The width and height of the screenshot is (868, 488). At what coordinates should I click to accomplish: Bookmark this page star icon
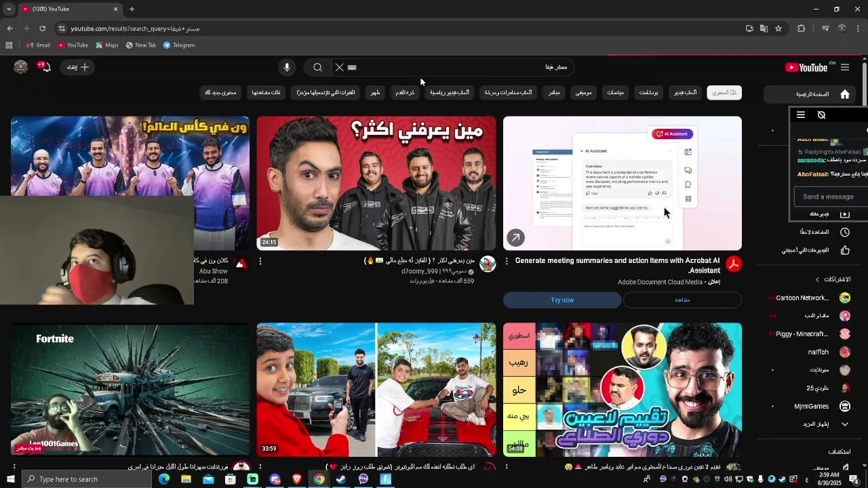tap(778, 28)
